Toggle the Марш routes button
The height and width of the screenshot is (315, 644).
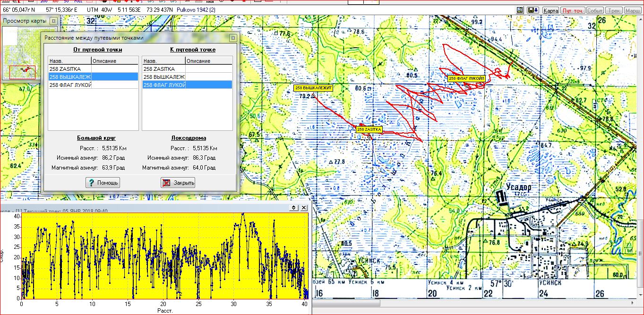click(633, 10)
